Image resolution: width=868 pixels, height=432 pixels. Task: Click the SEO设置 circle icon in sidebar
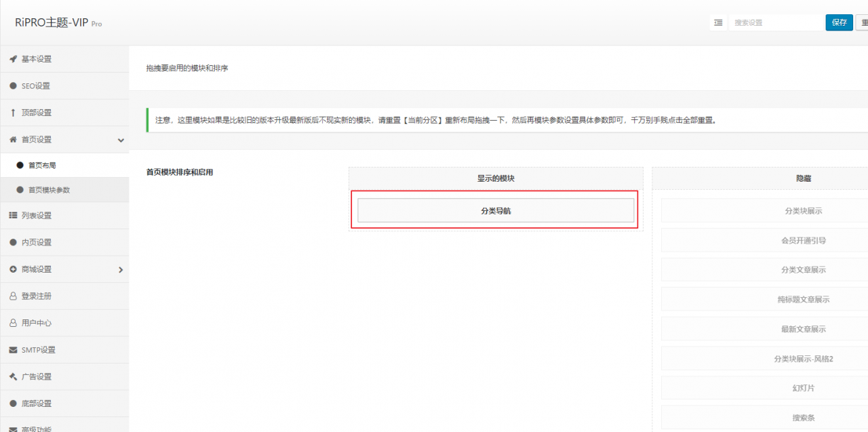12,85
